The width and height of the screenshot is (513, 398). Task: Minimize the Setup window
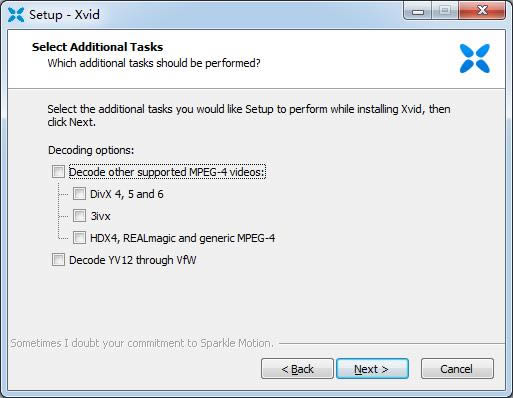click(418, 11)
